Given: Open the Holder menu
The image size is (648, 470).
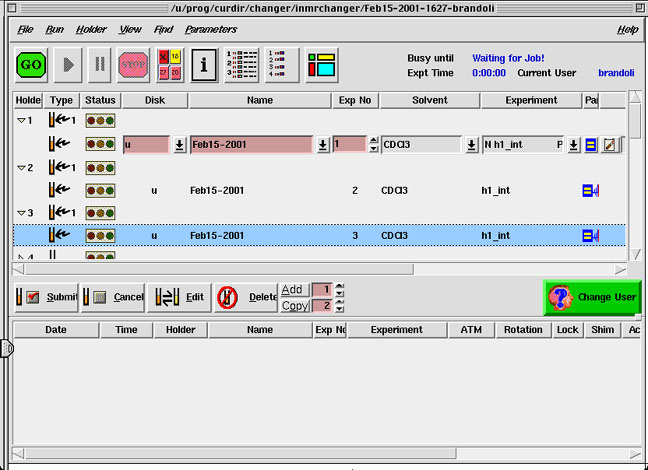Looking at the screenshot, I should tap(90, 30).
